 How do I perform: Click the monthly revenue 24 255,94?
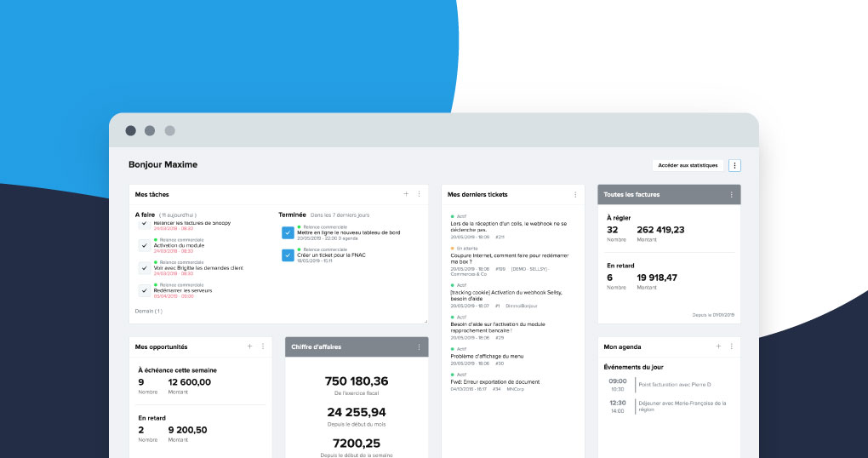pos(357,412)
